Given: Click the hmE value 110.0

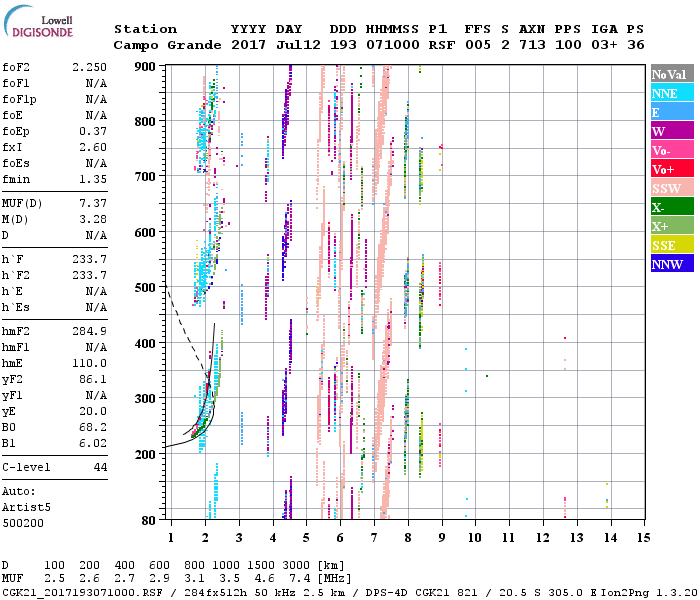Looking at the screenshot, I should 90,364.
